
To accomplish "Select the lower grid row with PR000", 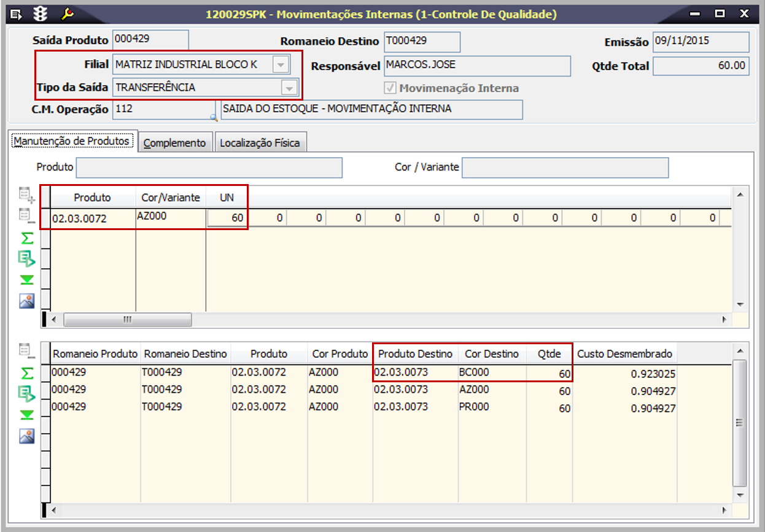I will [x=473, y=407].
